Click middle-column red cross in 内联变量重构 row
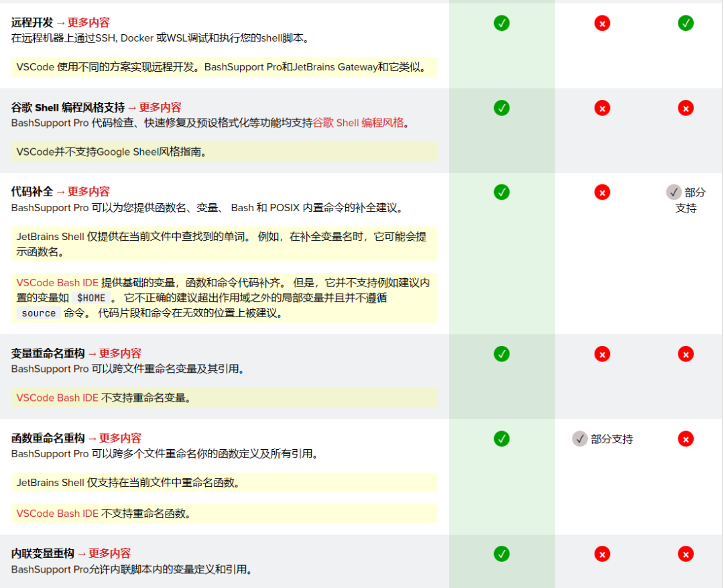 pos(602,554)
